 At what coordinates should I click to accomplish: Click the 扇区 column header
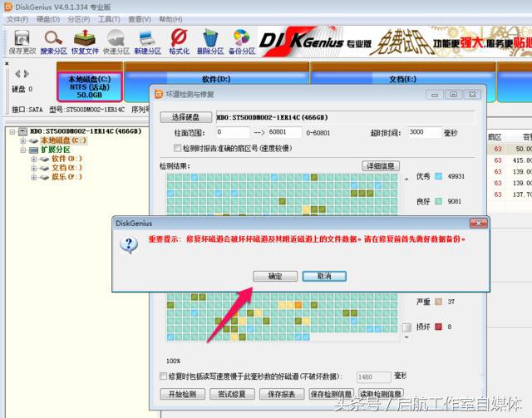[x=495, y=137]
